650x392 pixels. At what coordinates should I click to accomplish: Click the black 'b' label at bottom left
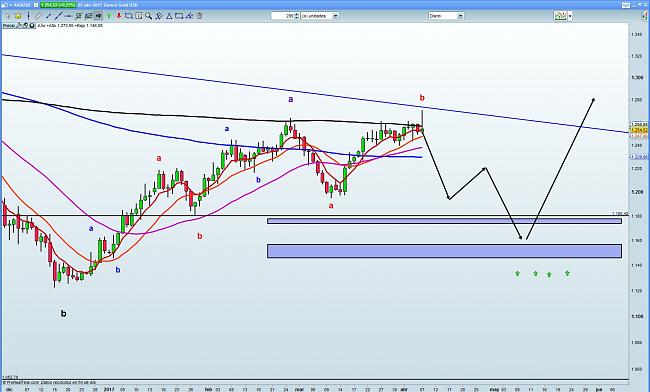point(63,314)
